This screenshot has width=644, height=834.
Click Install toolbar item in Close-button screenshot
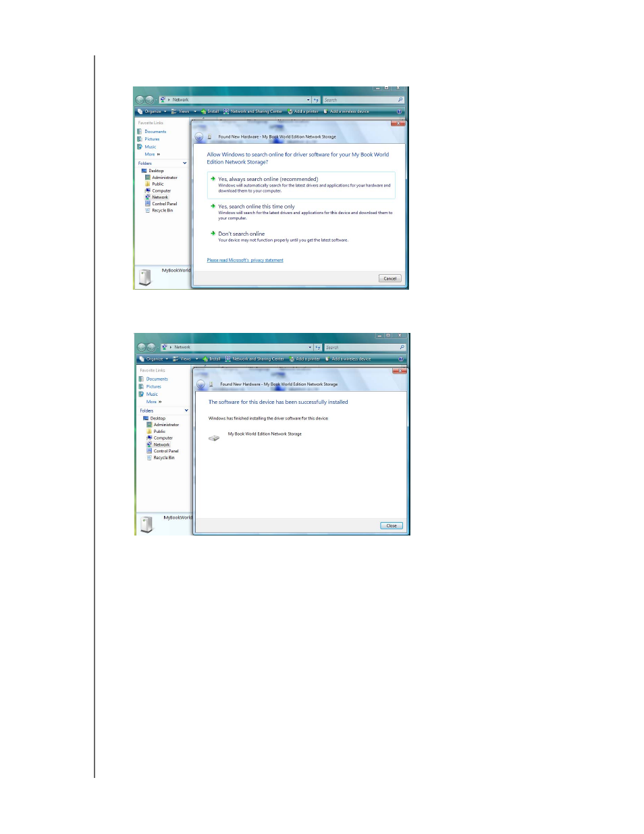211,359
